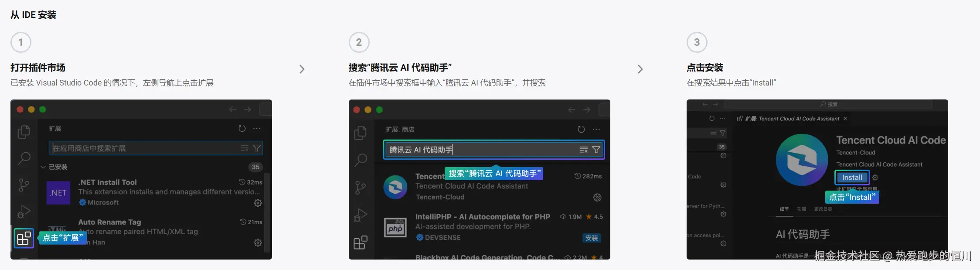Click the 'AI 代码助手' heading in step 3

coord(803,234)
